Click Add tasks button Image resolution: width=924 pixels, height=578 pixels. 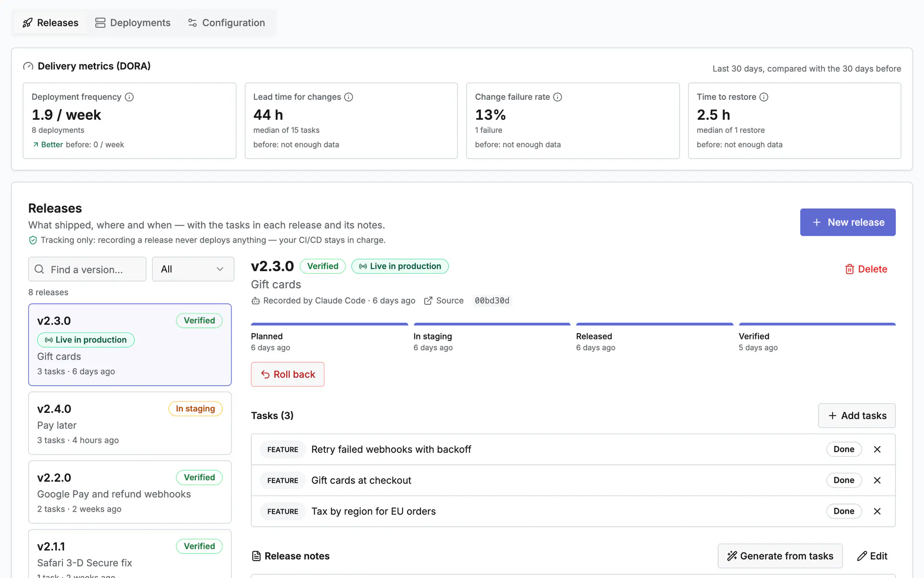click(x=857, y=416)
